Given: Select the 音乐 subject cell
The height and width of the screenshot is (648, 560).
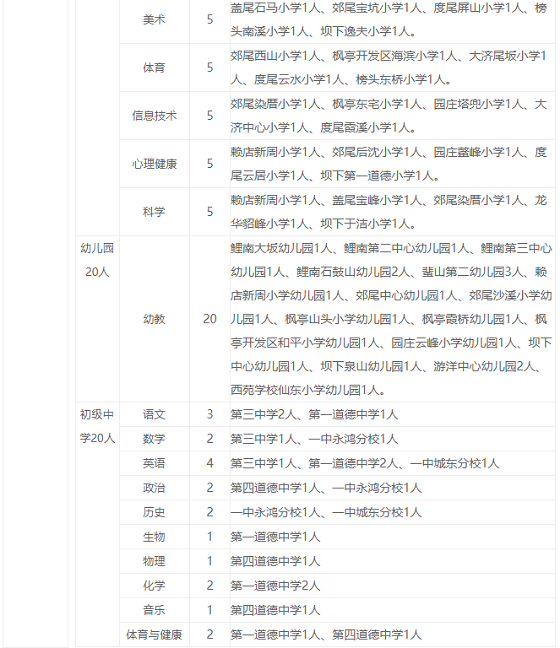Looking at the screenshot, I should 154,610.
